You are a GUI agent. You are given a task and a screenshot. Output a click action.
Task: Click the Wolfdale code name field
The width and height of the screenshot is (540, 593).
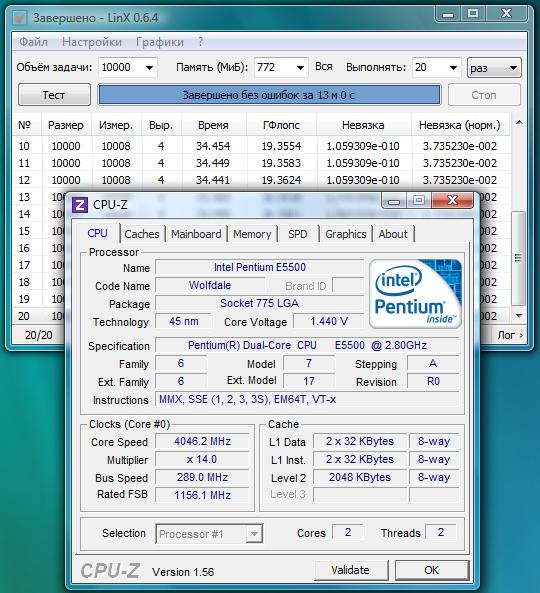coord(210,285)
